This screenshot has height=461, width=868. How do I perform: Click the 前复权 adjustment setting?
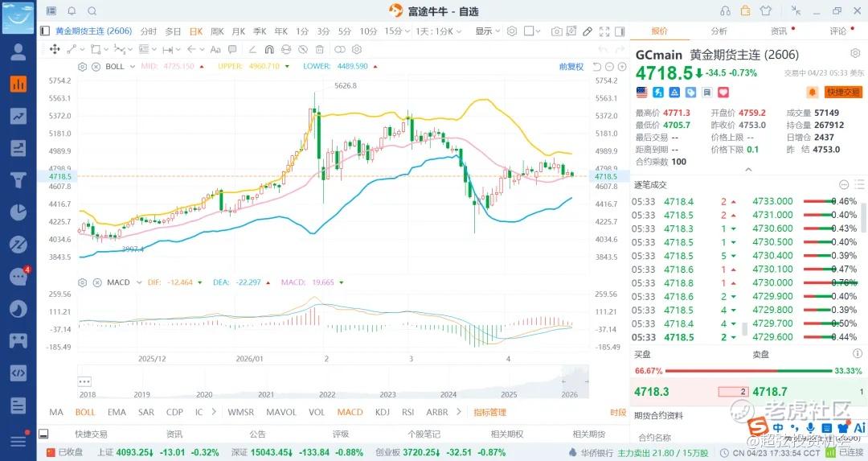[x=571, y=66]
